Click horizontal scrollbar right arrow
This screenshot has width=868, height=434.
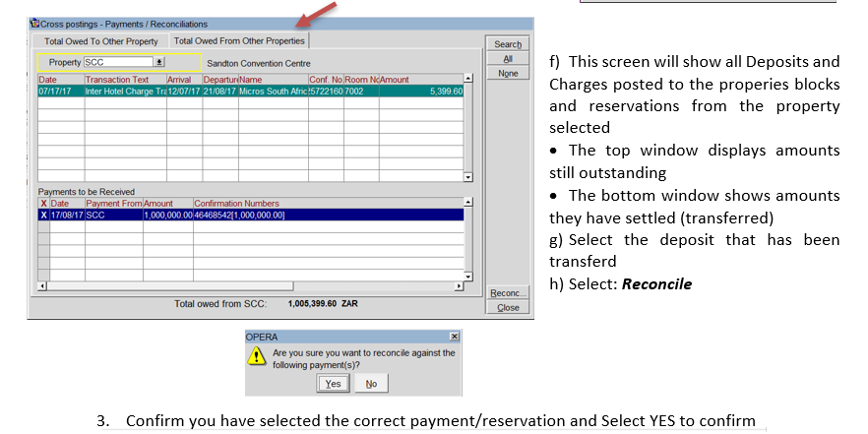click(459, 286)
